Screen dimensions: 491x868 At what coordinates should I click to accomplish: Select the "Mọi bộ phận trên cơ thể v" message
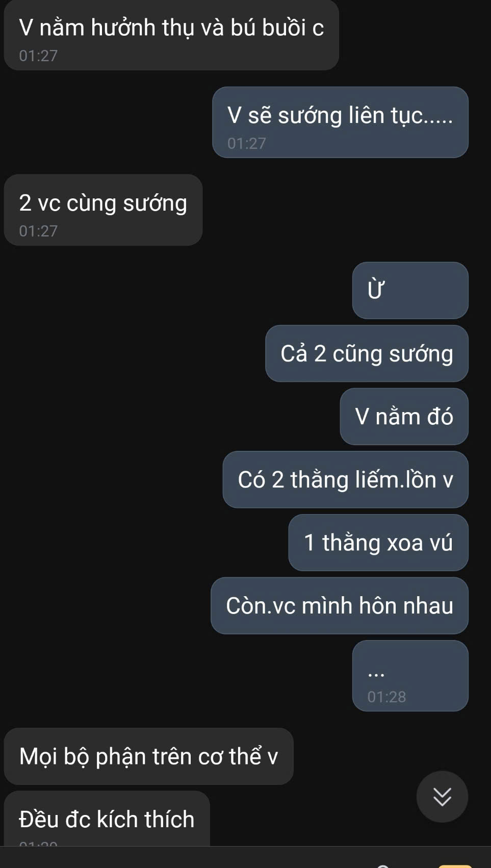pyautogui.click(x=148, y=756)
